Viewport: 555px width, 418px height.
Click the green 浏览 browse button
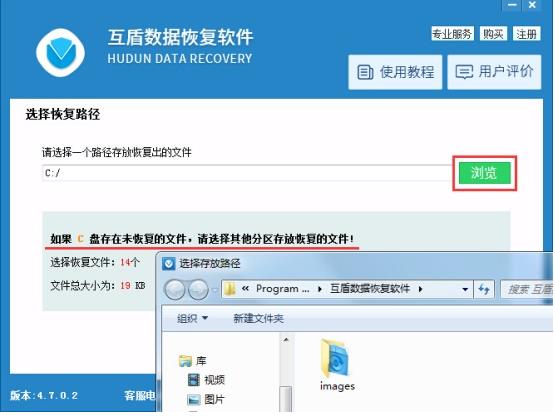485,173
